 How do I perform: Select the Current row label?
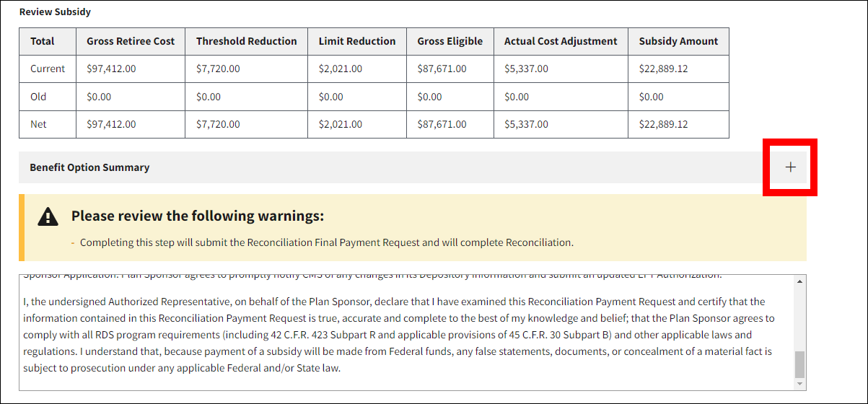point(48,69)
